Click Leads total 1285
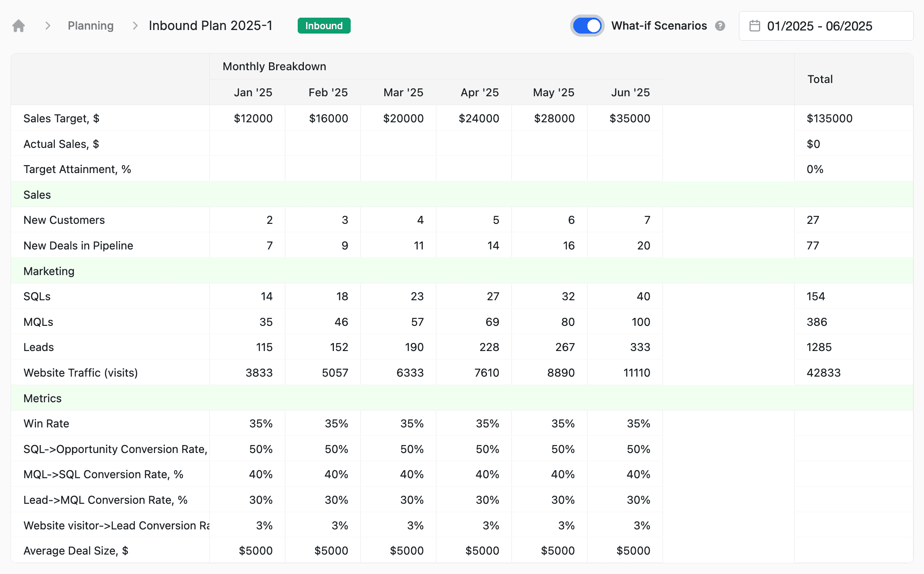This screenshot has height=574, width=924. click(x=819, y=347)
